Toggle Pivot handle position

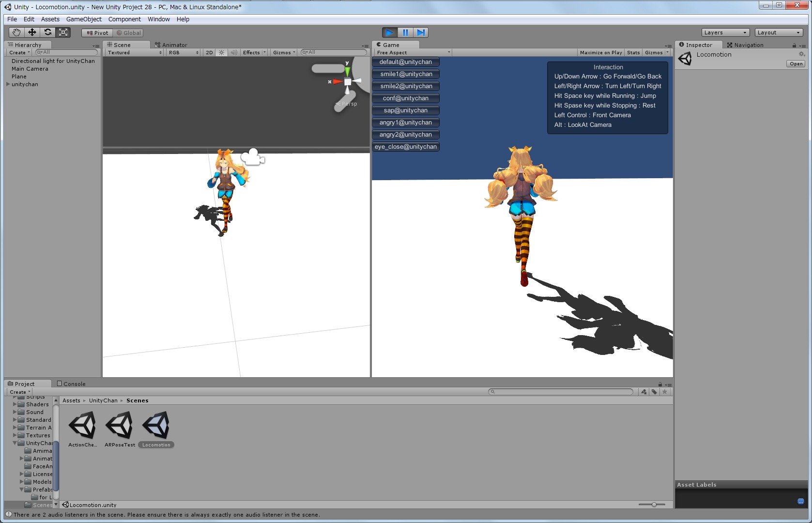97,33
